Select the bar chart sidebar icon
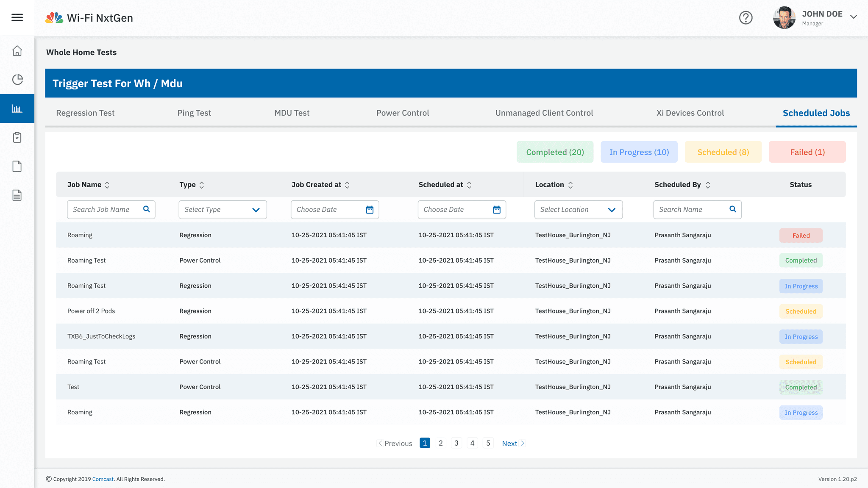868x488 pixels. 17,108
